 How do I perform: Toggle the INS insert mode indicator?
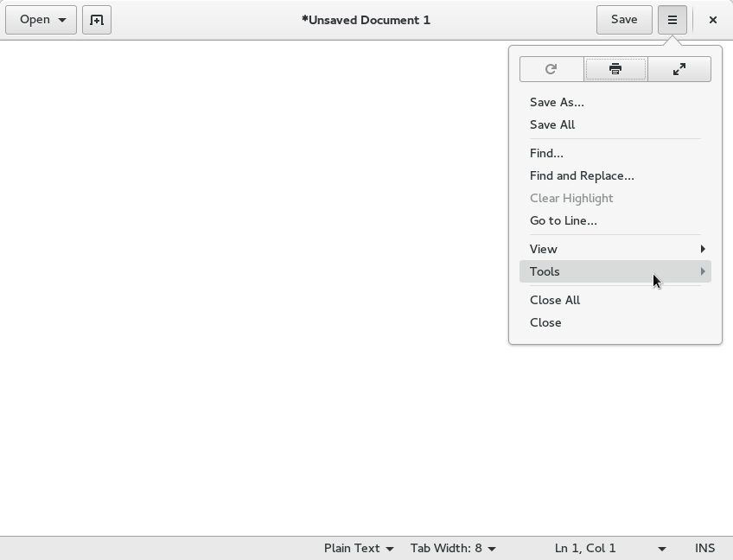click(704, 548)
